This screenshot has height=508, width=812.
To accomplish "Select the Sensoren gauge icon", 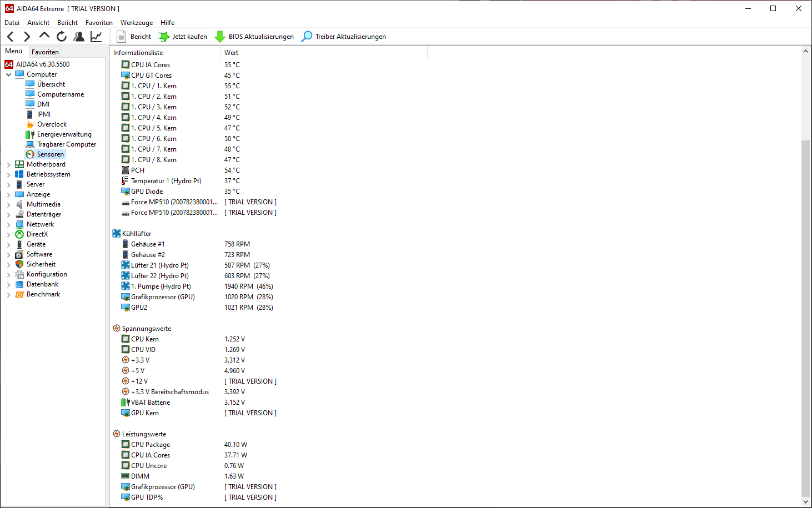I will 30,154.
